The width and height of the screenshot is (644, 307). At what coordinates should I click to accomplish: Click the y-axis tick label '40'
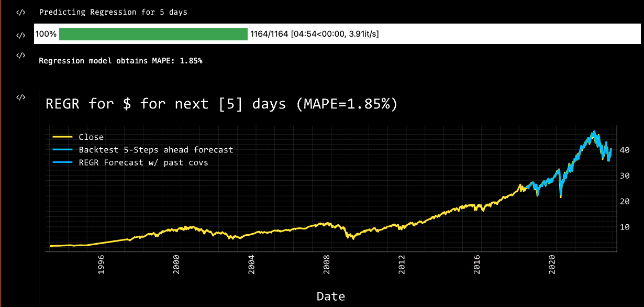coord(624,150)
